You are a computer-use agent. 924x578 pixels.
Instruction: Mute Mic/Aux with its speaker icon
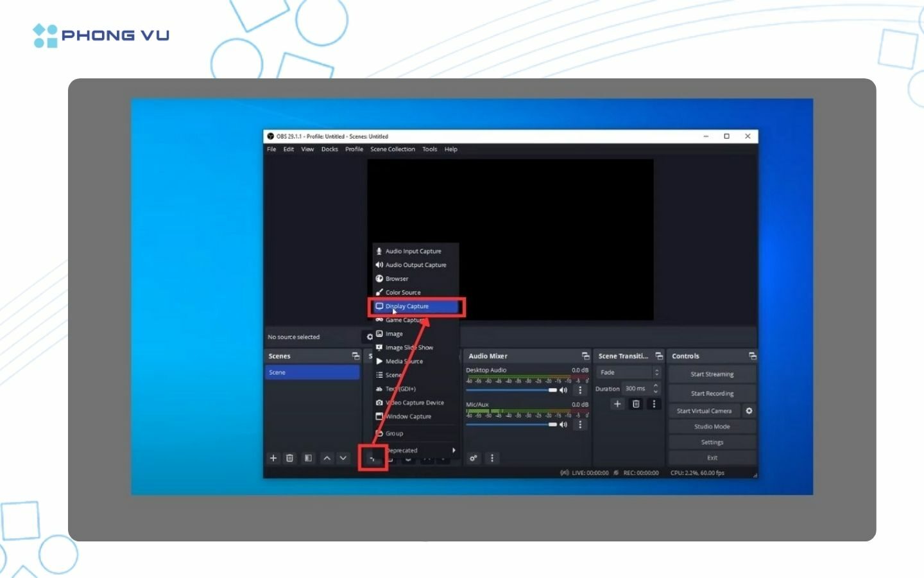[x=563, y=425]
